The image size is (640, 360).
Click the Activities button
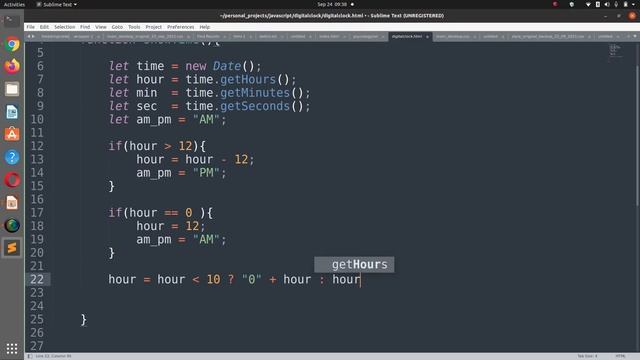14,4
